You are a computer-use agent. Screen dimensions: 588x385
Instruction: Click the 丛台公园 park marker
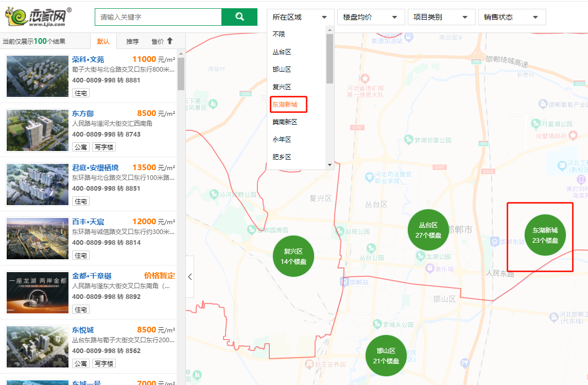(x=371, y=248)
